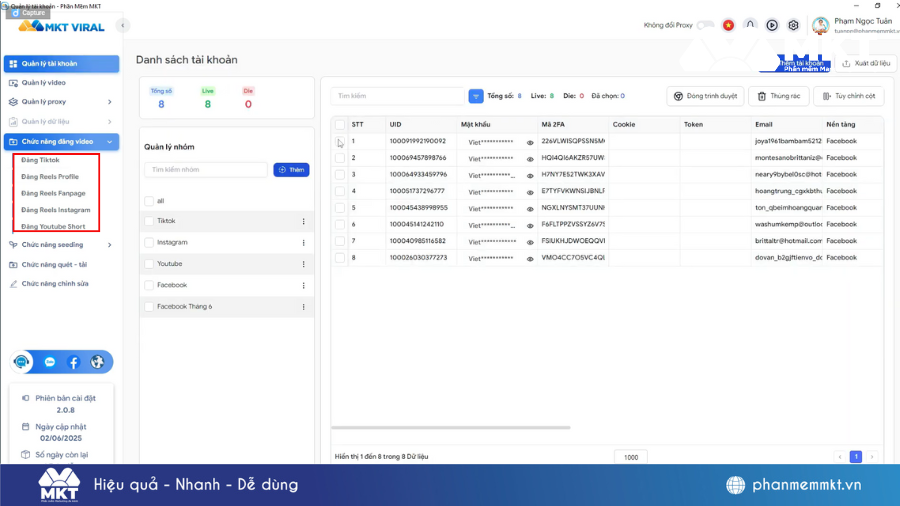This screenshot has width=900, height=506.
Task: Open options menu for Facebook group
Action: click(304, 285)
